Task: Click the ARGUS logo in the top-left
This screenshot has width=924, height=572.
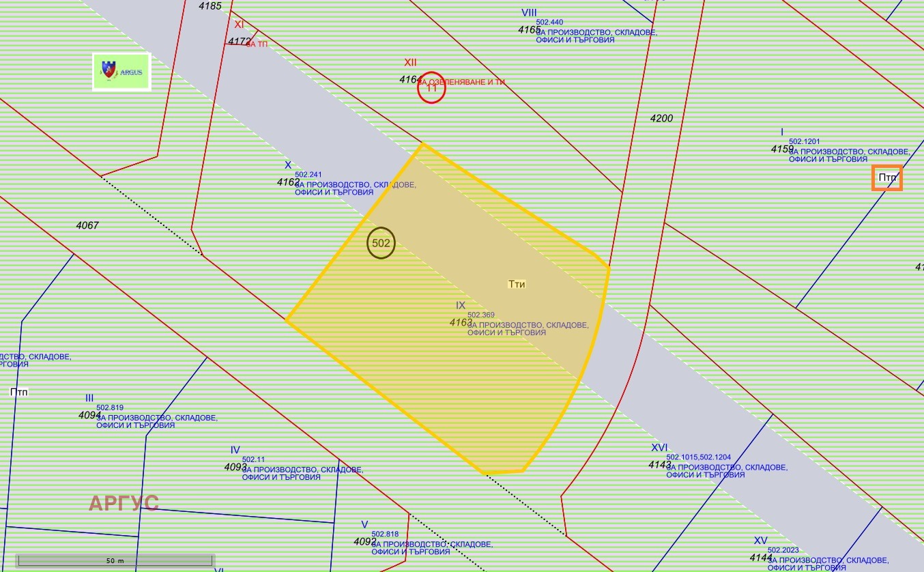Action: click(121, 72)
